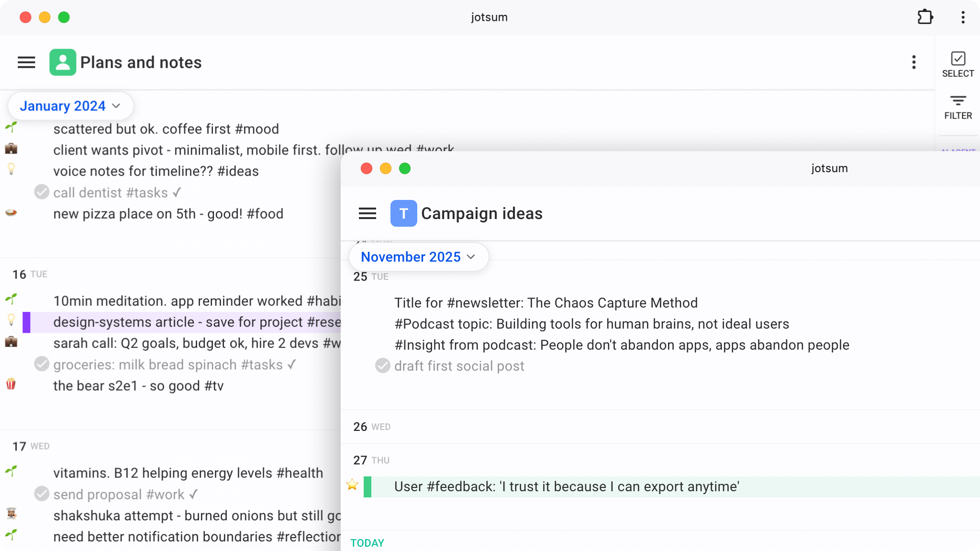This screenshot has height=551, width=980.
Task: Open the hamburger menu in Campaign ideas window
Action: (367, 213)
